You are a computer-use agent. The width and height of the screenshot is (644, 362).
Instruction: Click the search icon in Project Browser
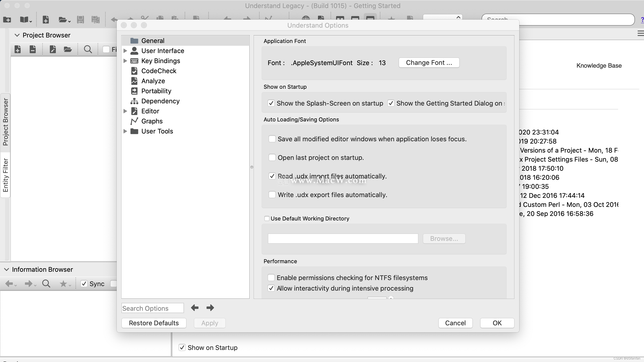click(88, 49)
